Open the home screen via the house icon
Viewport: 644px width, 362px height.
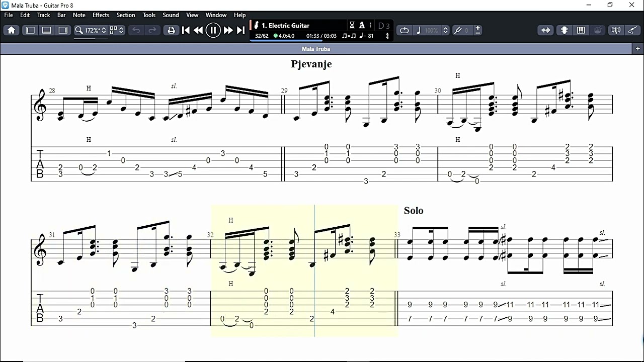pos(12,30)
